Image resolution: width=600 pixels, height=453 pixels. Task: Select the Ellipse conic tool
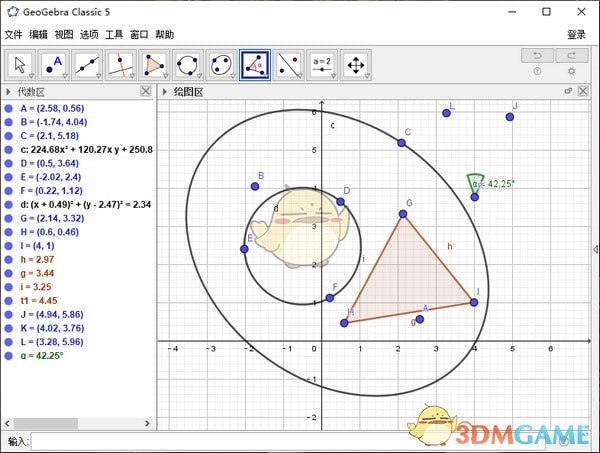tap(222, 65)
